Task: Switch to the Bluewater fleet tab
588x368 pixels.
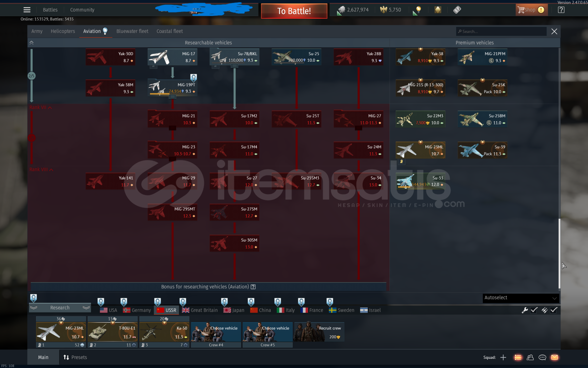Action: point(132,31)
